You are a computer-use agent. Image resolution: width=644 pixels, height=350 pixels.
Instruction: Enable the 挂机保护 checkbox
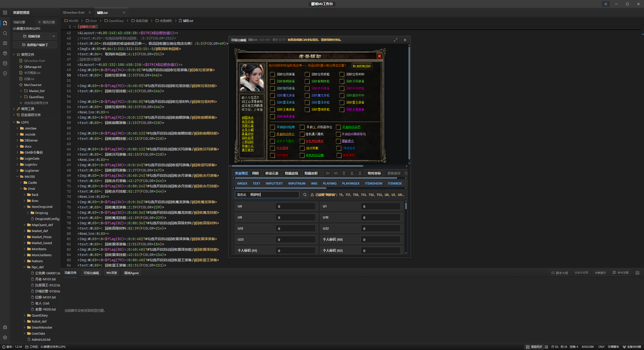[x=339, y=155]
